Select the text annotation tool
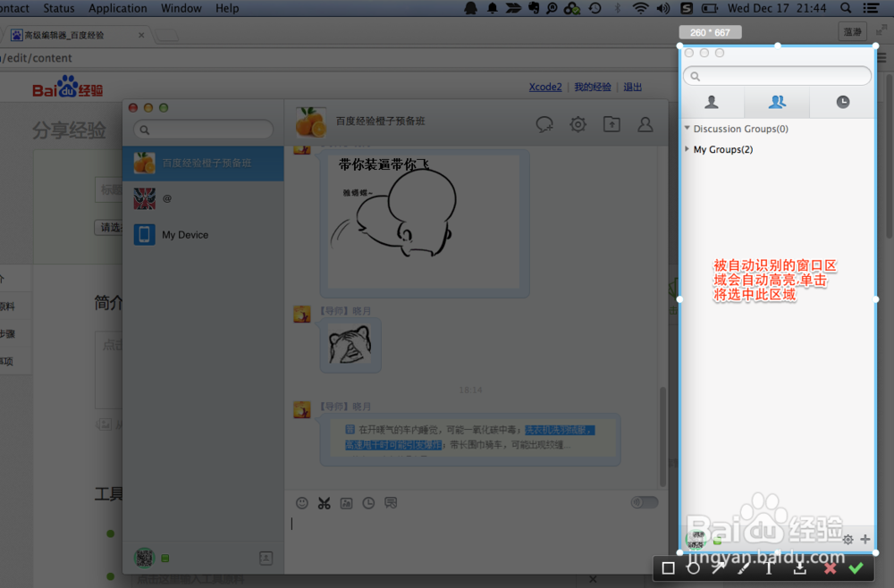Screen dimensions: 894x588 click(769, 568)
